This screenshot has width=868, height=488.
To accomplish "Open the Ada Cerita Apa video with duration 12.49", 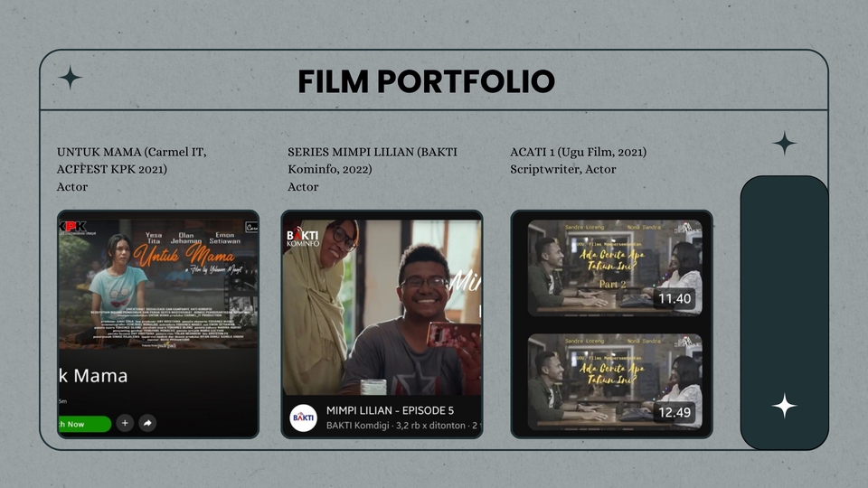I will tap(615, 381).
